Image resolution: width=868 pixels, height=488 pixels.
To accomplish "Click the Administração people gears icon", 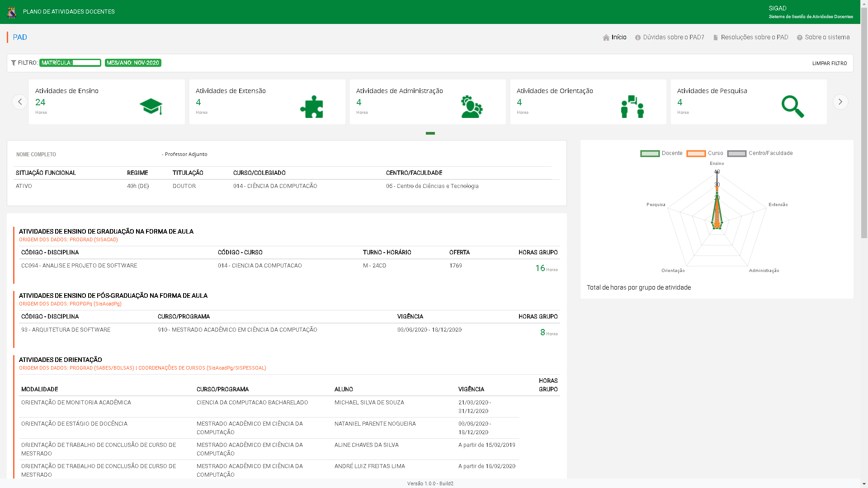I will pos(472,107).
